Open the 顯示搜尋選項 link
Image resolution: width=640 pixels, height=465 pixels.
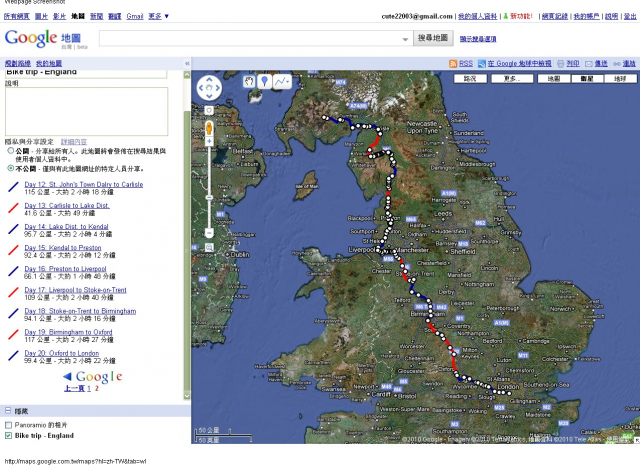[x=478, y=39]
